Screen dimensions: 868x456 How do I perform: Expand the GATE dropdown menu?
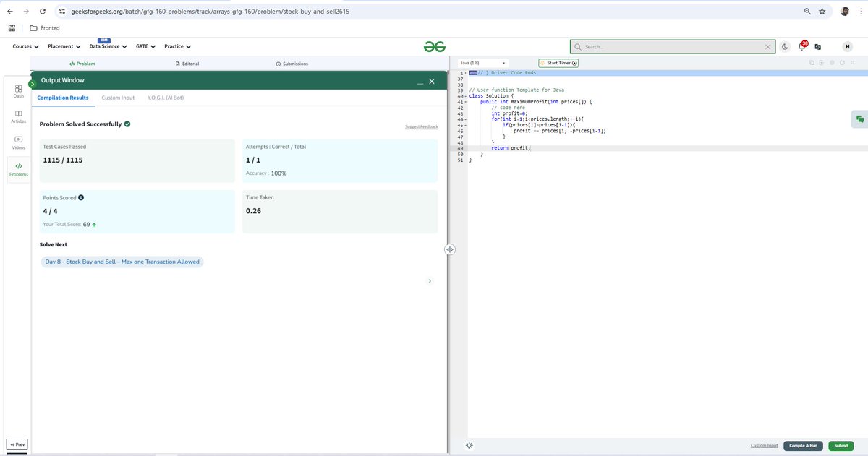(x=145, y=46)
